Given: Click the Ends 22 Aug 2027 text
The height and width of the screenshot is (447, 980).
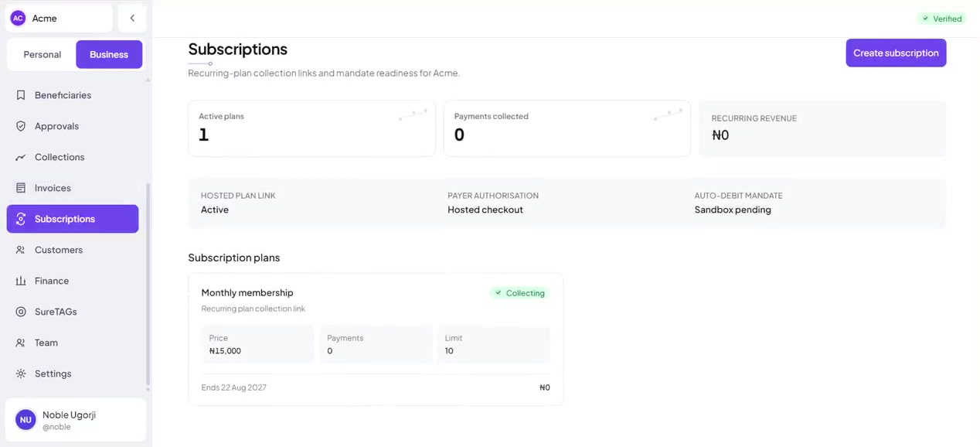Looking at the screenshot, I should pos(234,387).
